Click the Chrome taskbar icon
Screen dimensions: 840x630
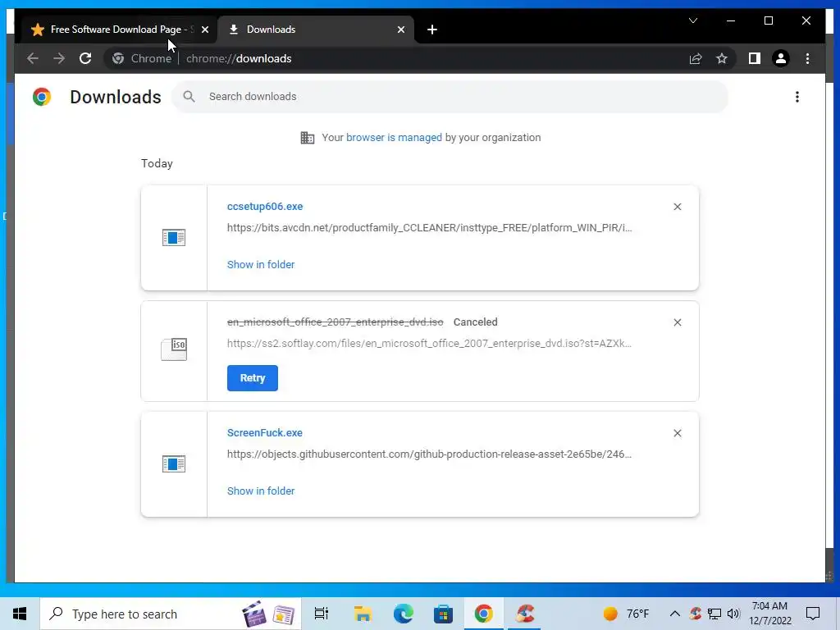point(483,614)
